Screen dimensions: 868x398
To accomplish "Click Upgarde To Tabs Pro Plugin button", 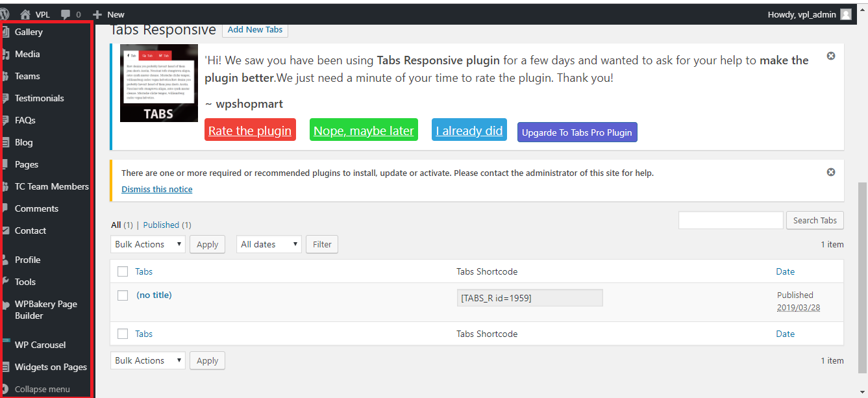I will (577, 132).
